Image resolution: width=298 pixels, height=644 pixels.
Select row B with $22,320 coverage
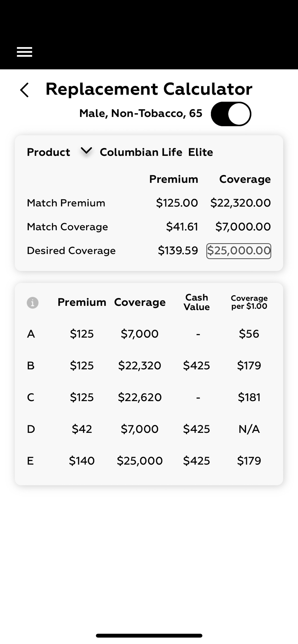(x=149, y=366)
